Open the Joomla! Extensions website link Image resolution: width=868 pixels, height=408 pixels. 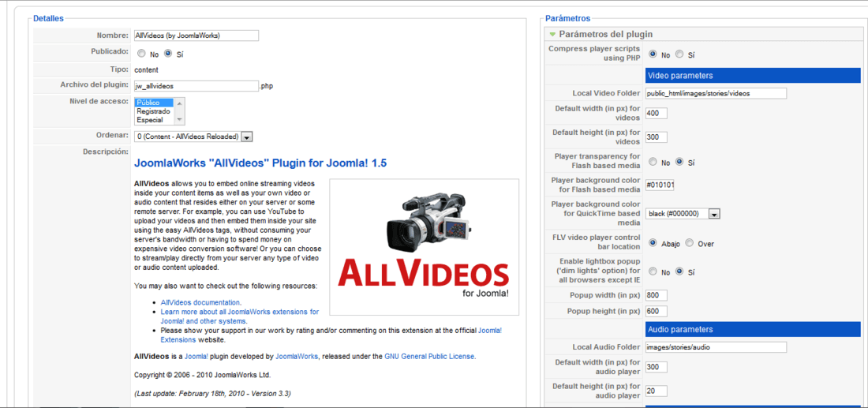point(331,335)
